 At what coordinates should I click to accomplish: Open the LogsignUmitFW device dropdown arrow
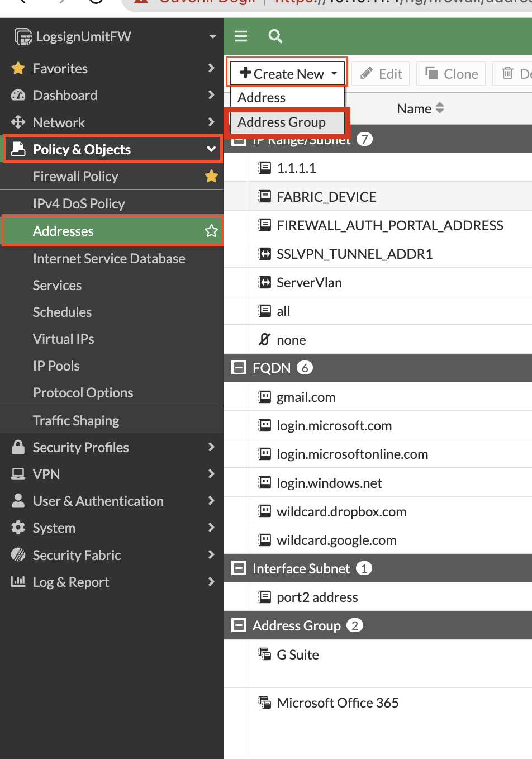(212, 37)
